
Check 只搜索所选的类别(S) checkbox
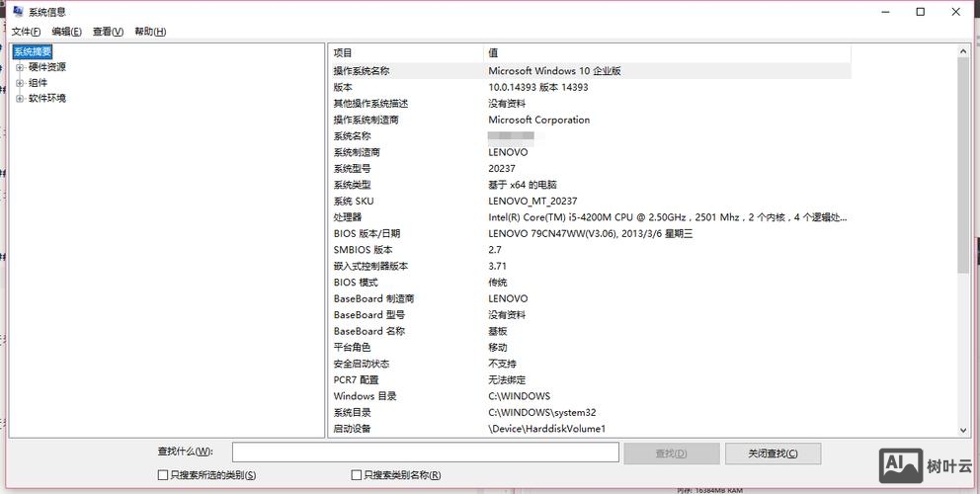click(x=163, y=475)
